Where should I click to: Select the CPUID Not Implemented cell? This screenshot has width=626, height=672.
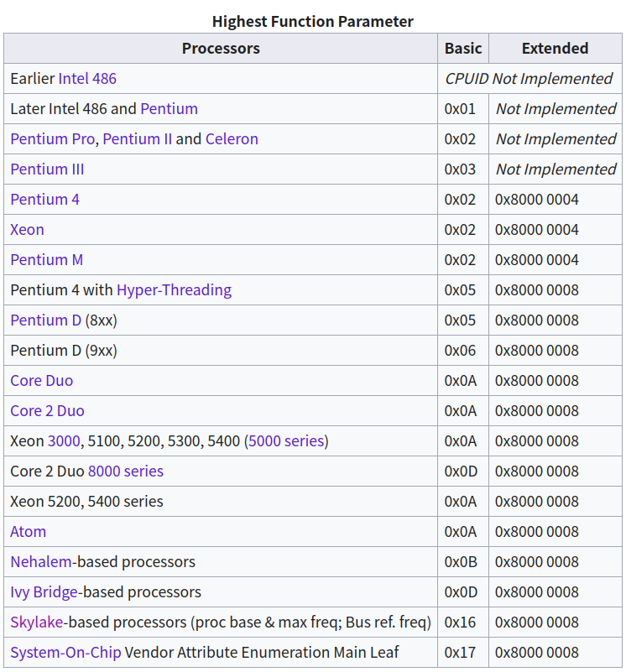tap(529, 78)
